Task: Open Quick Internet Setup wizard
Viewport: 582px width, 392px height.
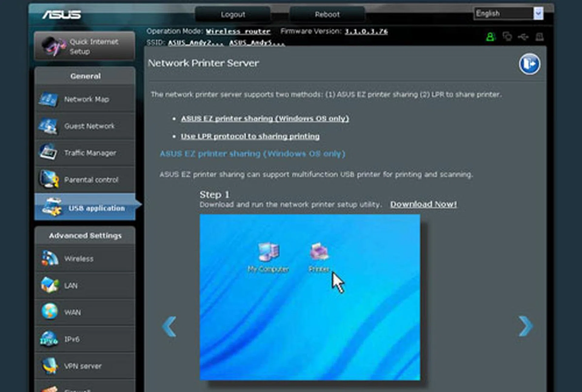Action: 85,46
